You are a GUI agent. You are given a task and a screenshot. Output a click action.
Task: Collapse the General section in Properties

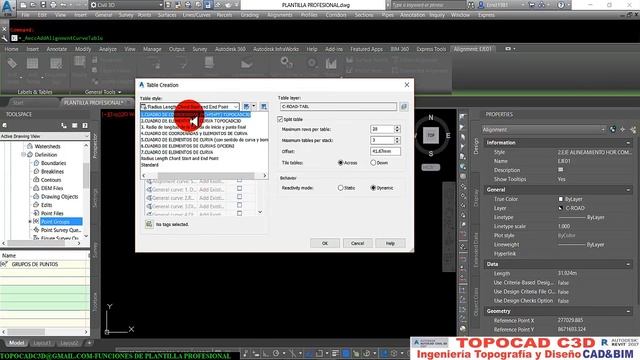(x=627, y=189)
